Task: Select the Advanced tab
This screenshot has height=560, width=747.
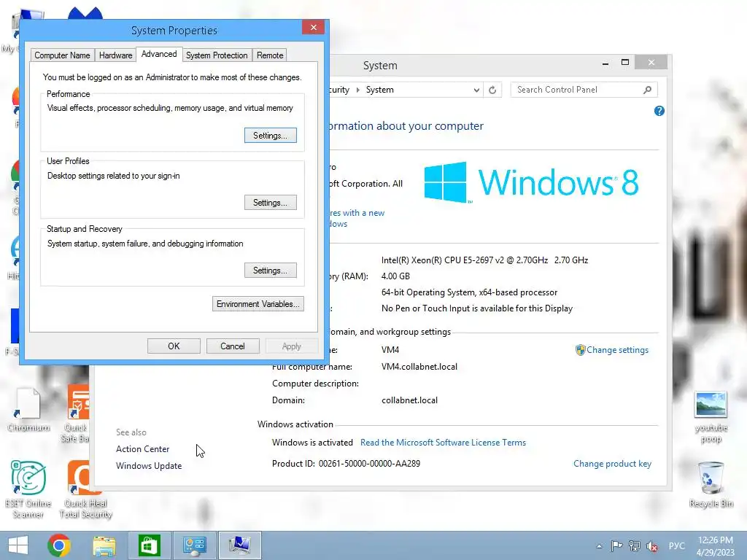Action: click(x=159, y=54)
